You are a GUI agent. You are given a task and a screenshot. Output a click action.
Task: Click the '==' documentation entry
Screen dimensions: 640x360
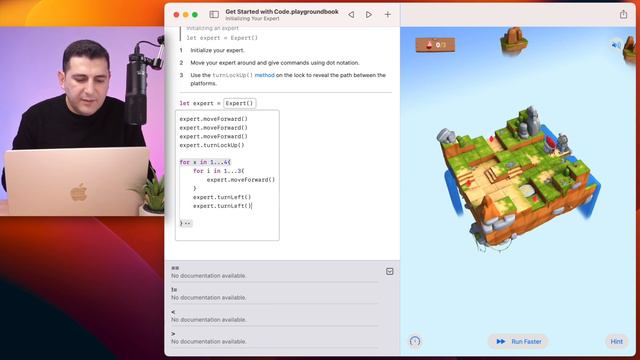(274, 272)
